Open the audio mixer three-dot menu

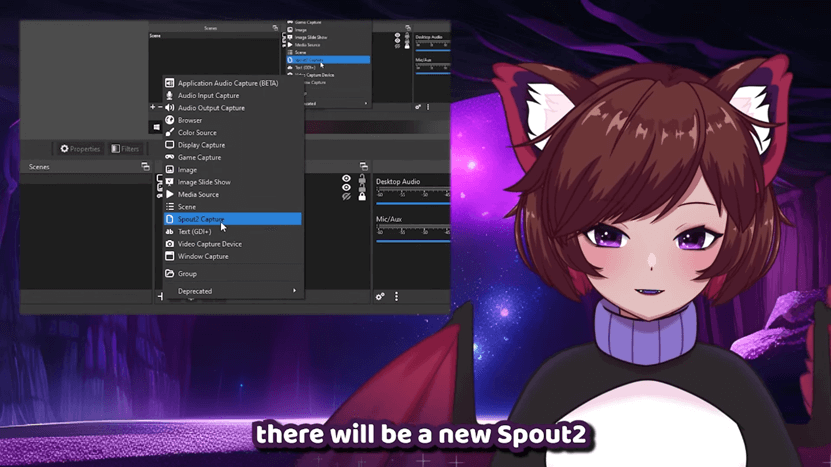pos(396,296)
